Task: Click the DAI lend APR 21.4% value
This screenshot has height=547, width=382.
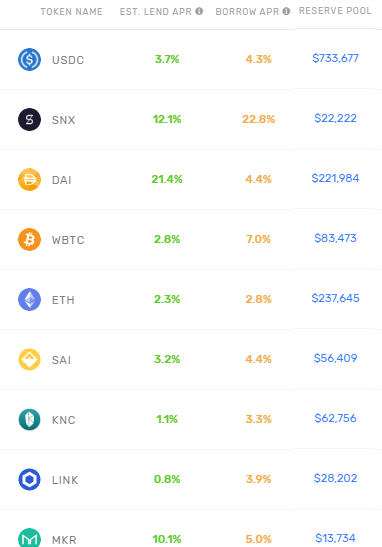Action: tap(167, 179)
